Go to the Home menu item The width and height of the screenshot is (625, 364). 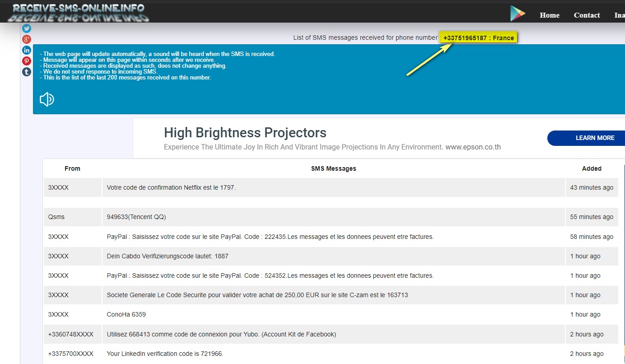coord(550,15)
